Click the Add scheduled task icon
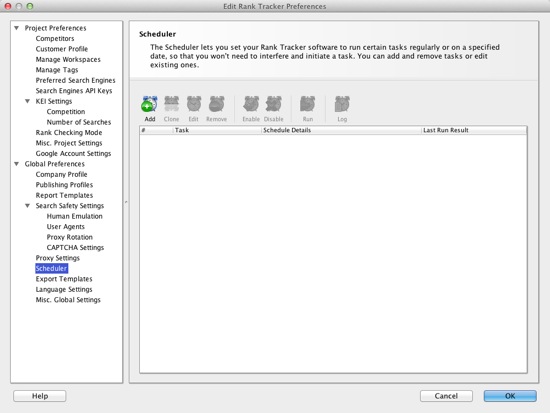This screenshot has width=550, height=413. click(x=150, y=104)
